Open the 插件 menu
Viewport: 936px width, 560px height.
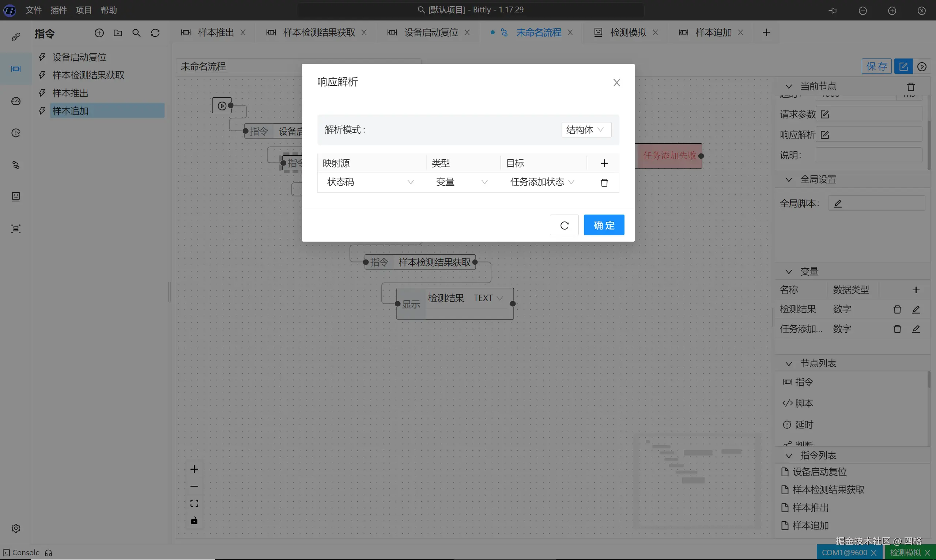(58, 10)
